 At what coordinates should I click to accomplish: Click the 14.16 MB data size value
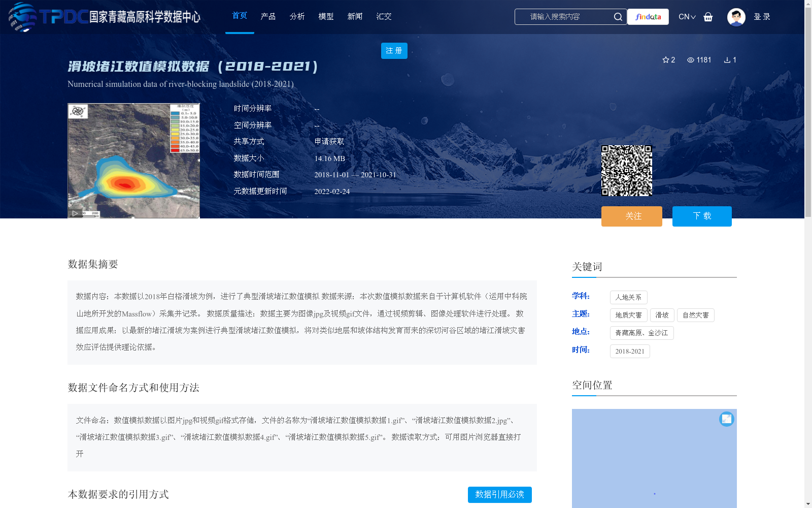[330, 158]
